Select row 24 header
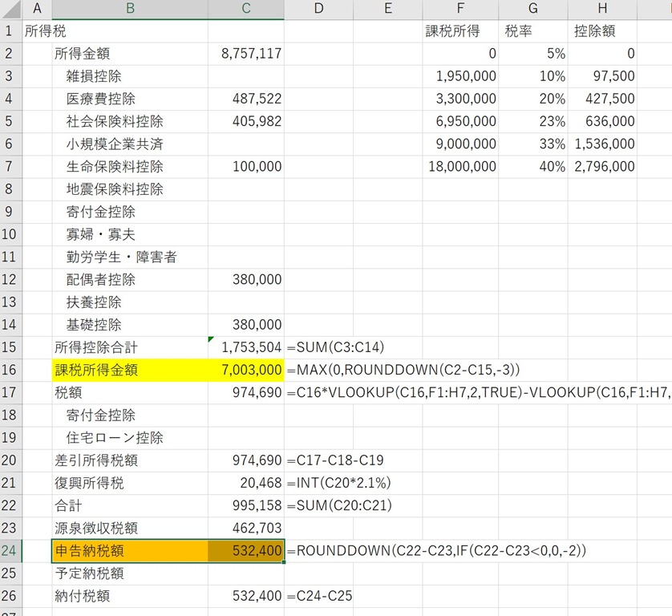 point(10,551)
